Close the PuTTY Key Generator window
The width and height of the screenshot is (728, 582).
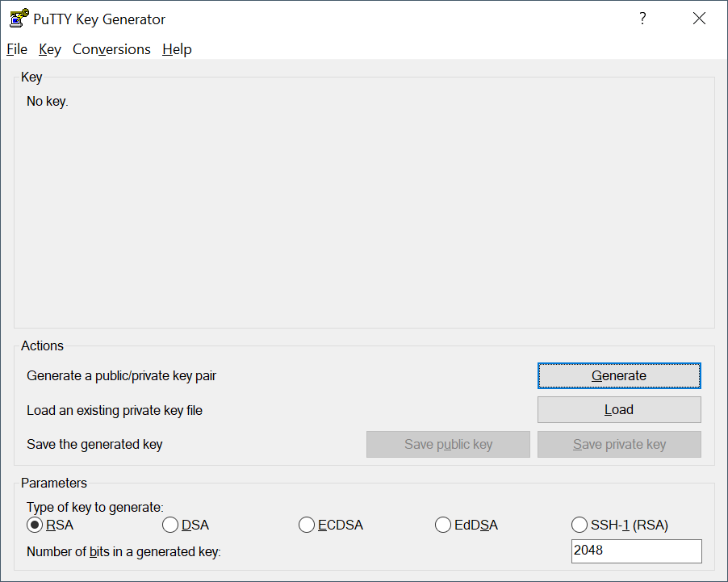(x=699, y=19)
